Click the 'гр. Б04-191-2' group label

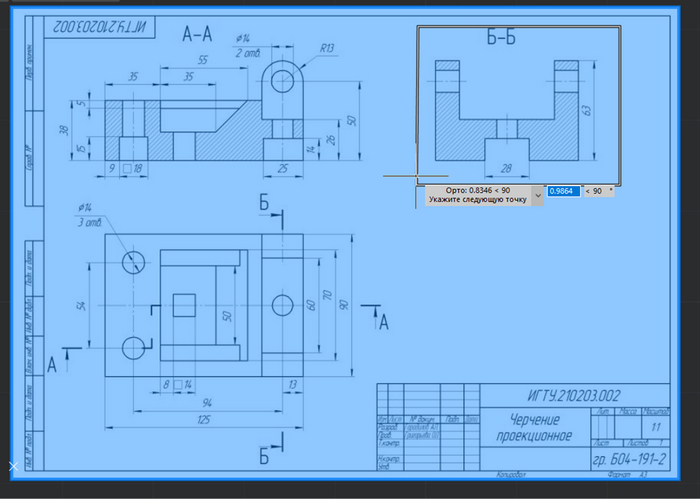coord(629,459)
